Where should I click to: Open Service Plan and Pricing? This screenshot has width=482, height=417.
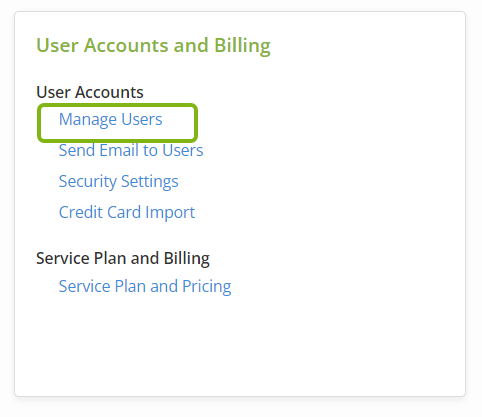pos(145,287)
